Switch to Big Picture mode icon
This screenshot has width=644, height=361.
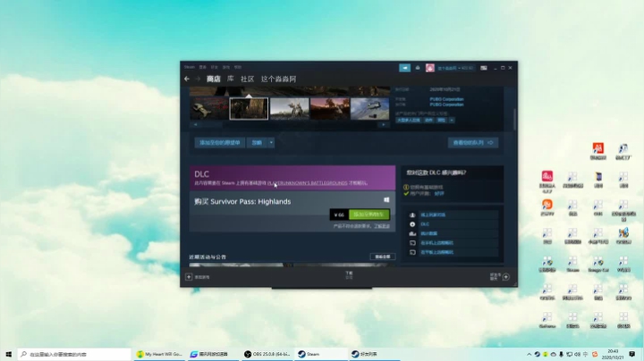484,68
